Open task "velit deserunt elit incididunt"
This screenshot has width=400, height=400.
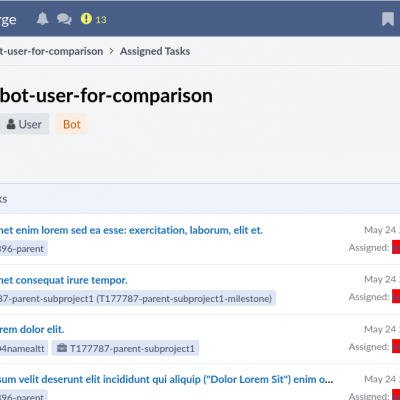point(166,379)
